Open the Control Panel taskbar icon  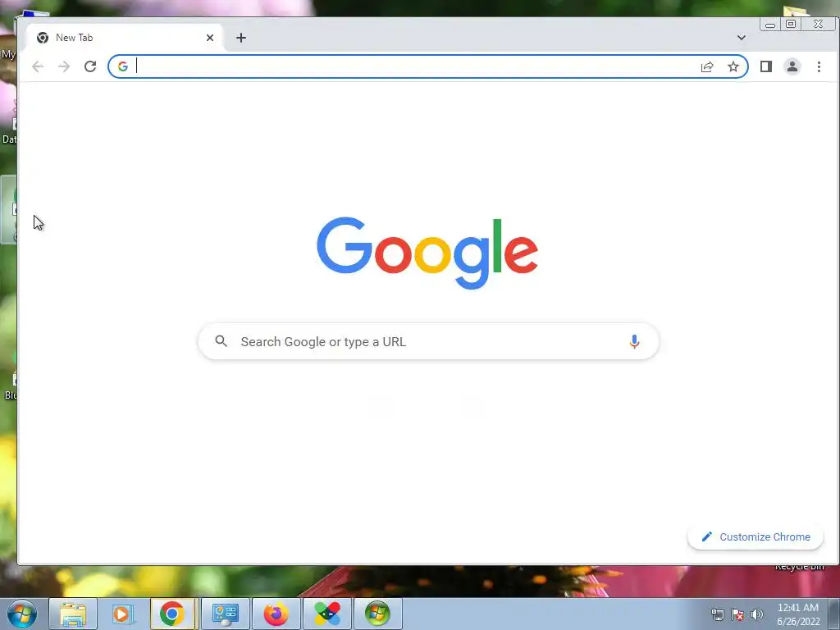click(x=225, y=614)
